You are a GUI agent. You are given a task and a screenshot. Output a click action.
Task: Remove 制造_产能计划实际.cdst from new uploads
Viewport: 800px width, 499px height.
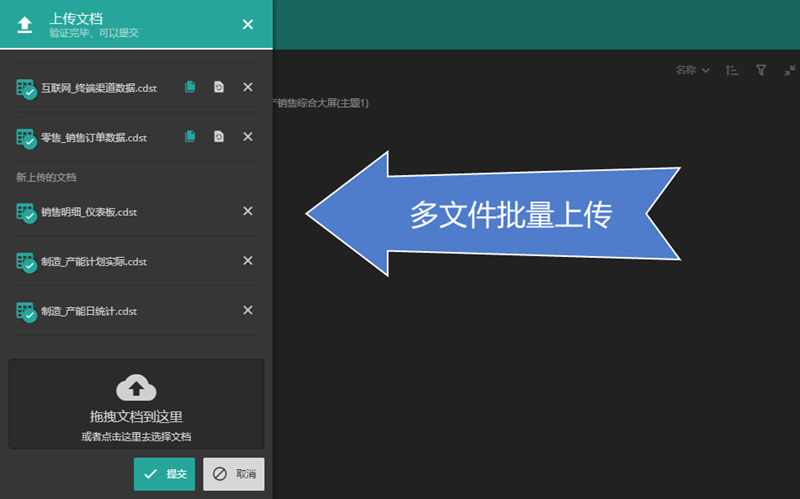click(248, 261)
